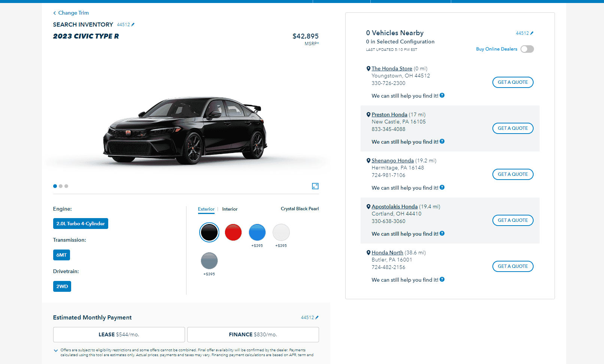
Task: Enable the Buy Online Dealers toggle
Action: pyautogui.click(x=527, y=49)
